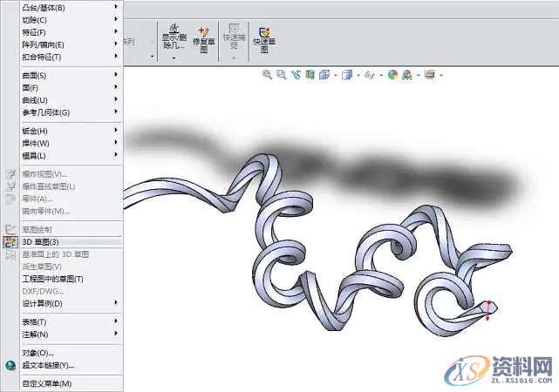Click the View Orientation cube icon
Viewport: 559px width, 392px height.
pyautogui.click(x=324, y=74)
